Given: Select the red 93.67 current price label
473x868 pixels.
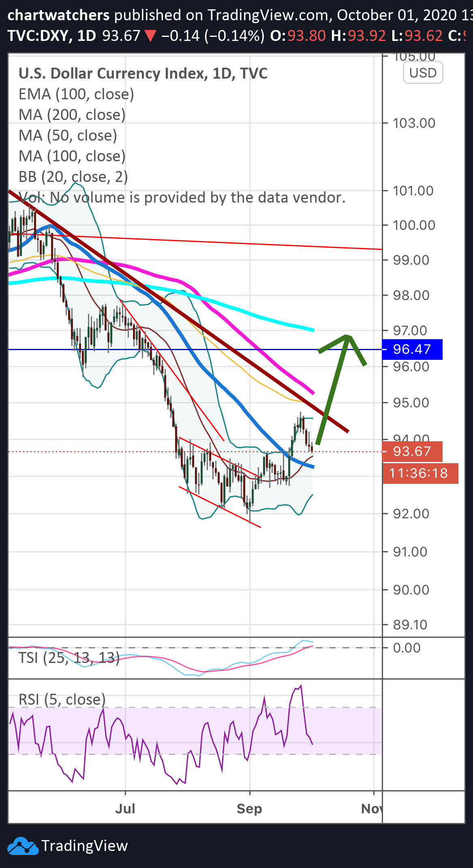Looking at the screenshot, I should [412, 451].
